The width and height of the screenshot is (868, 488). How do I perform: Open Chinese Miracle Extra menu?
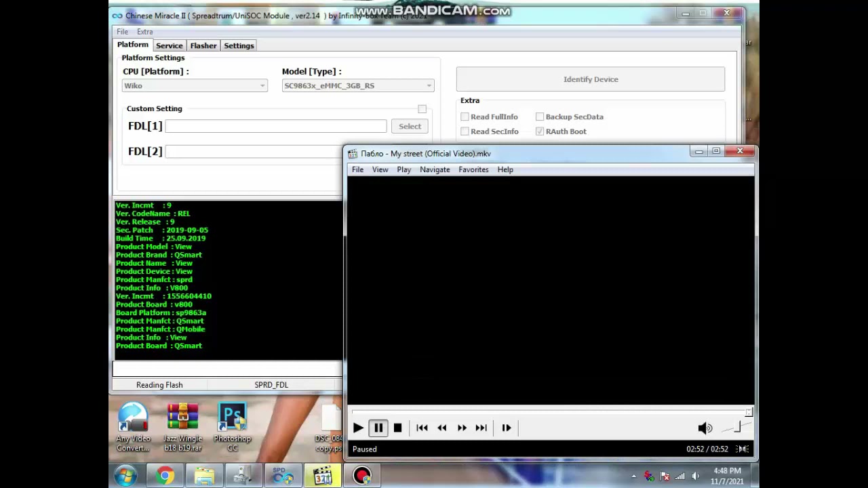tap(144, 32)
